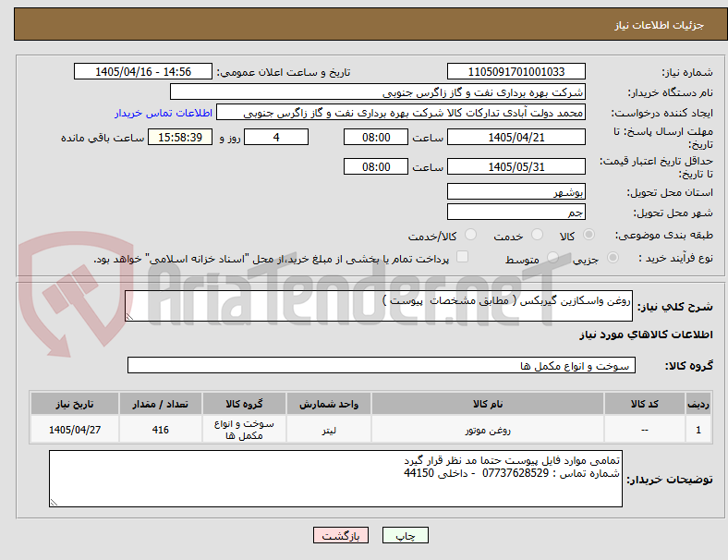728x560 pixels.
Task: Click the request creator name field
Action: click(401, 113)
